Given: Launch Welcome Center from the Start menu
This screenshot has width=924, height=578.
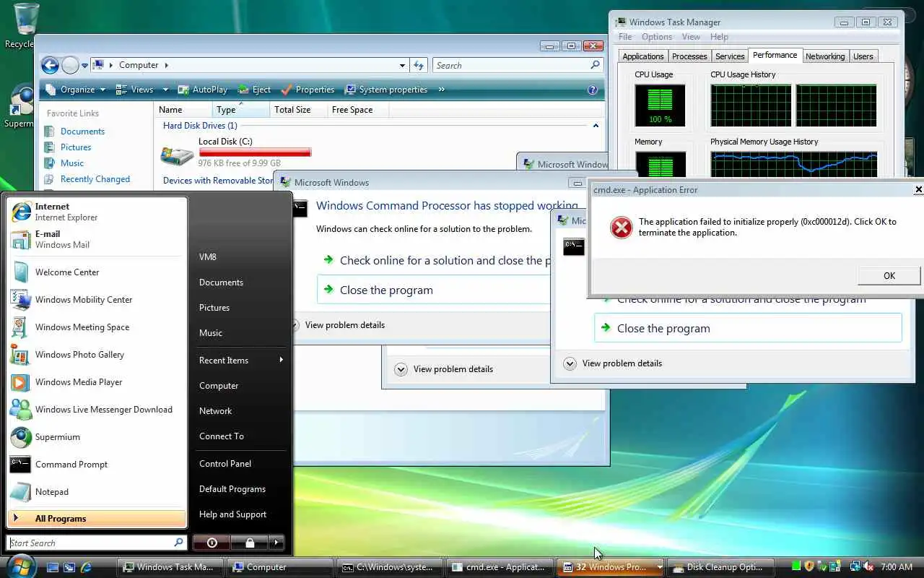Looking at the screenshot, I should (97, 272).
